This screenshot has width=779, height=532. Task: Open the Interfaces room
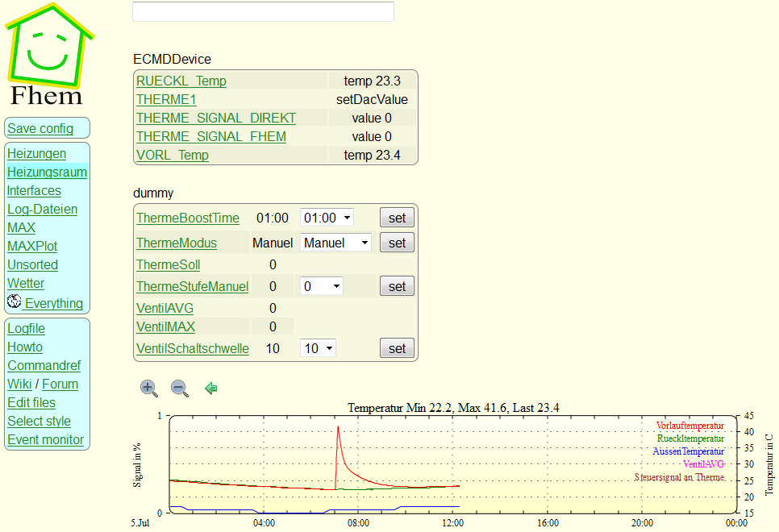point(34,191)
